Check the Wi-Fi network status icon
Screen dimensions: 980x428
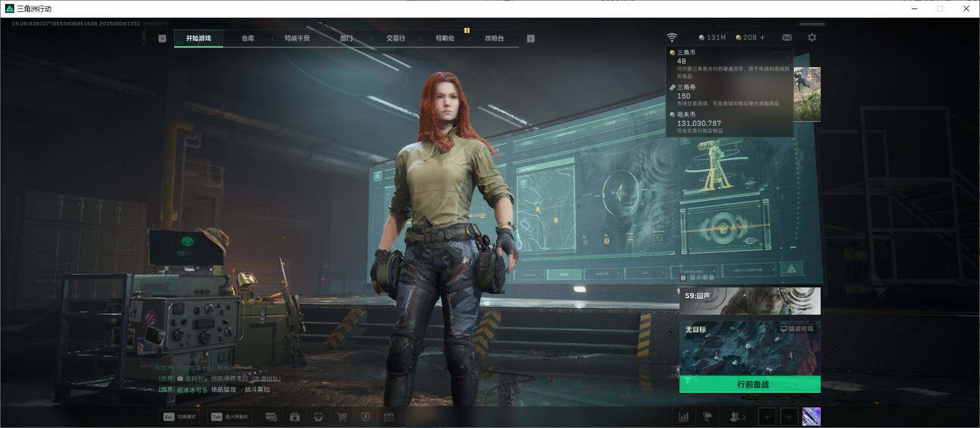click(x=672, y=38)
